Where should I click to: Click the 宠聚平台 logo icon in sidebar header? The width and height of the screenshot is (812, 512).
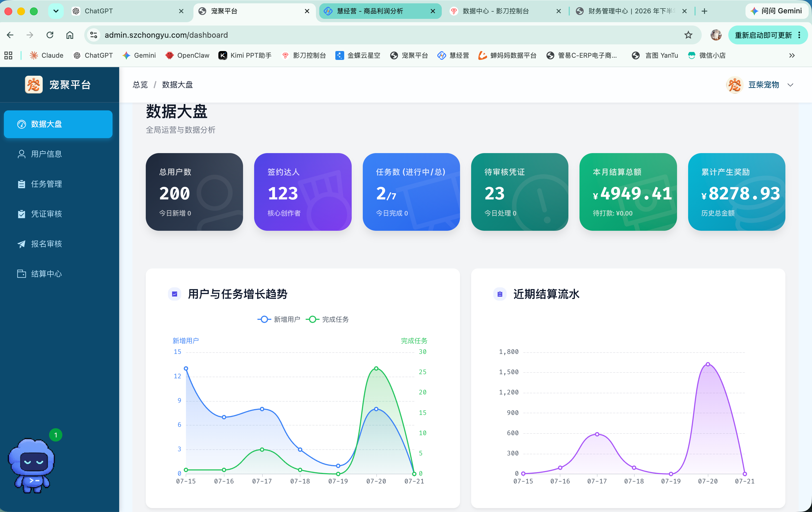click(34, 85)
